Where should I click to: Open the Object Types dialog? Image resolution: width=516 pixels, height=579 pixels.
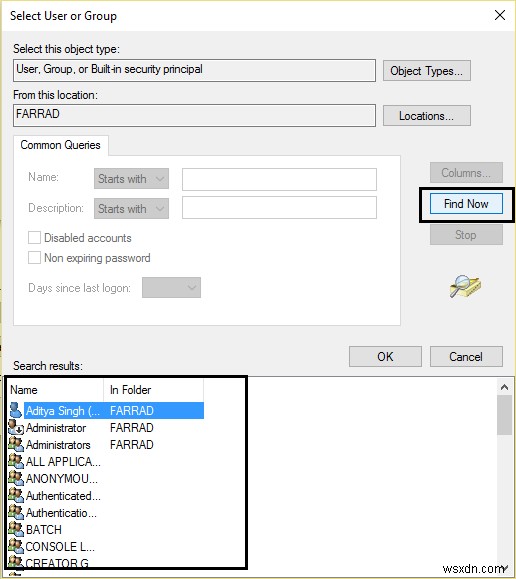427,71
